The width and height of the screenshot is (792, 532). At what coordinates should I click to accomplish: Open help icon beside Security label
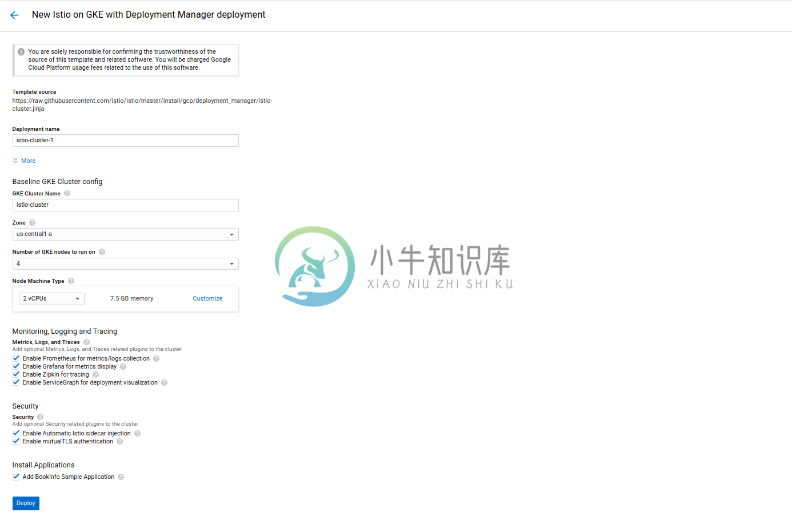[x=40, y=417]
